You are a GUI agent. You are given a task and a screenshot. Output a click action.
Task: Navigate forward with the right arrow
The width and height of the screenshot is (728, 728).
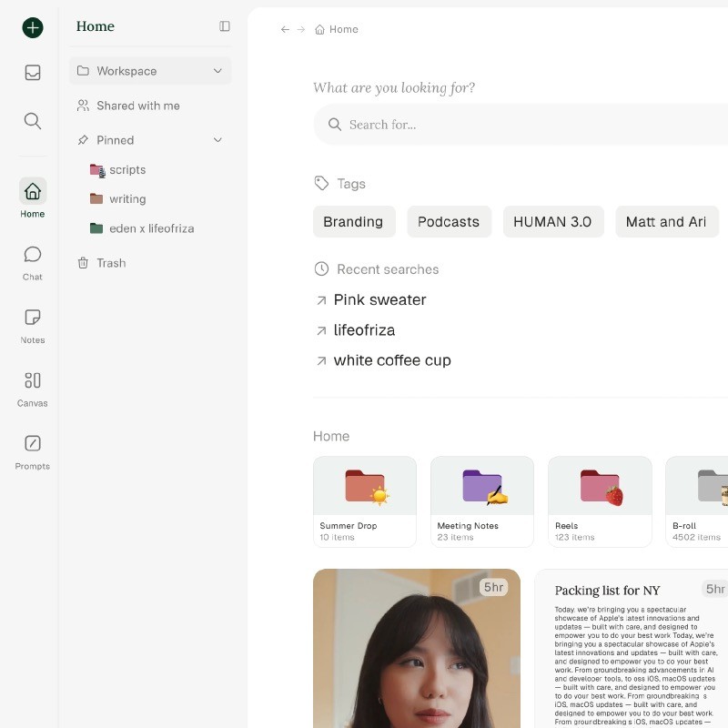point(301,29)
